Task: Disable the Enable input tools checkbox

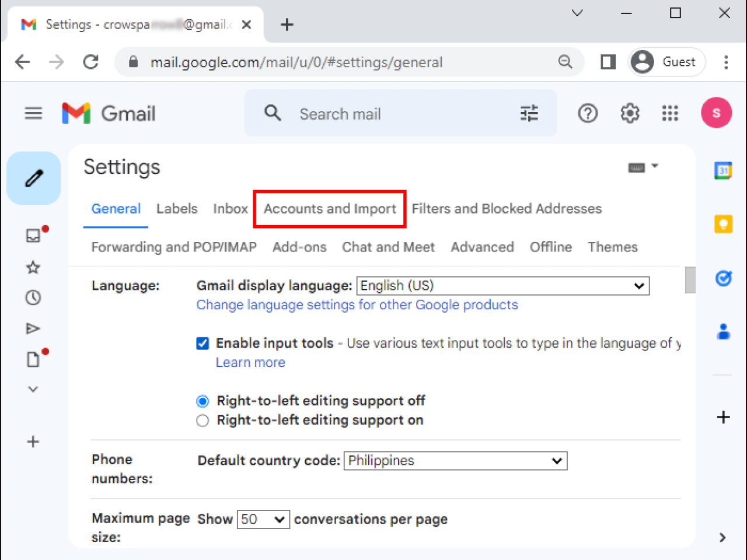Action: pyautogui.click(x=203, y=344)
